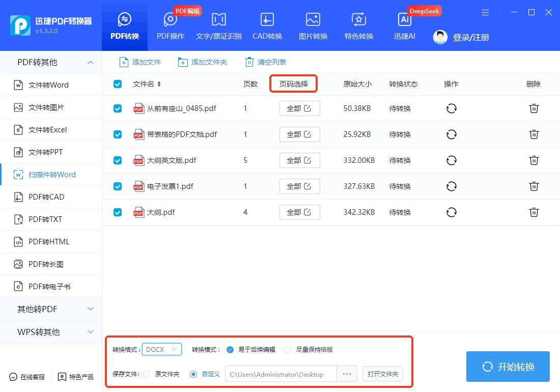Expand the 其他转PDF section
560x392 pixels.
click(x=51, y=309)
